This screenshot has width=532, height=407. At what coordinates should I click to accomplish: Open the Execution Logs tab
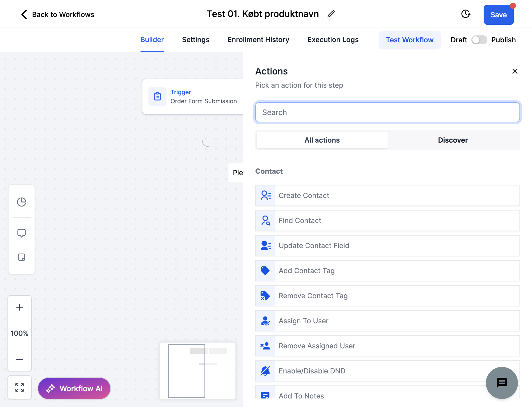[x=333, y=40]
